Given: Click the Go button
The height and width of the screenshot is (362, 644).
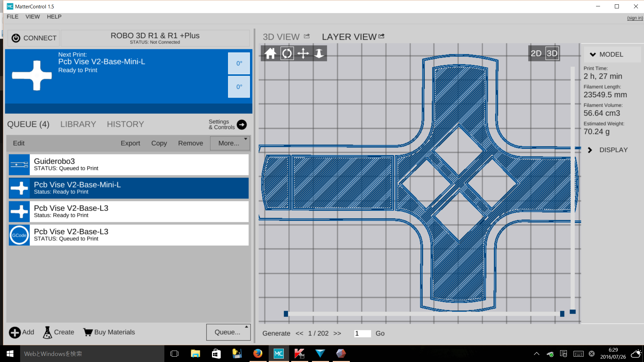Looking at the screenshot, I should (x=380, y=334).
